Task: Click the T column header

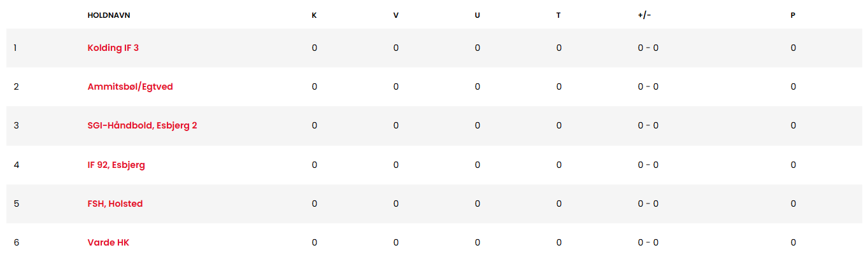Action: point(559,15)
